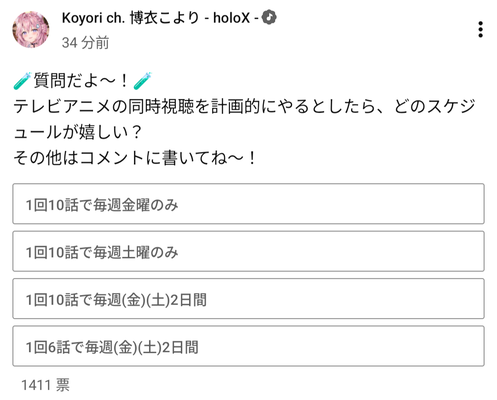
Task: Click the line beginning テレビアニメの同時視聴
Action: pyautogui.click(x=244, y=107)
